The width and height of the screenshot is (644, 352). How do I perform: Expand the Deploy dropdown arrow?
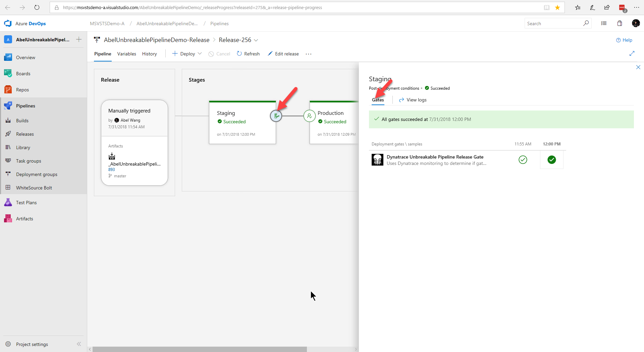click(200, 54)
